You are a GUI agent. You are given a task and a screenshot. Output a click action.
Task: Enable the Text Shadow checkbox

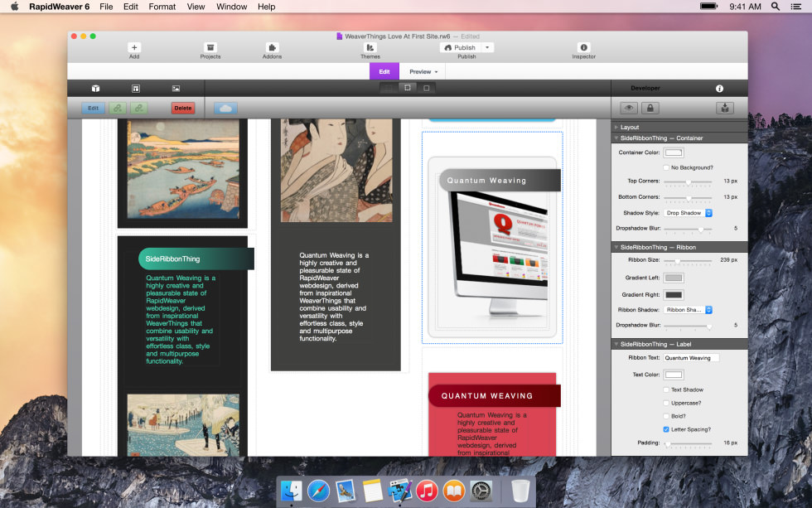pos(666,389)
